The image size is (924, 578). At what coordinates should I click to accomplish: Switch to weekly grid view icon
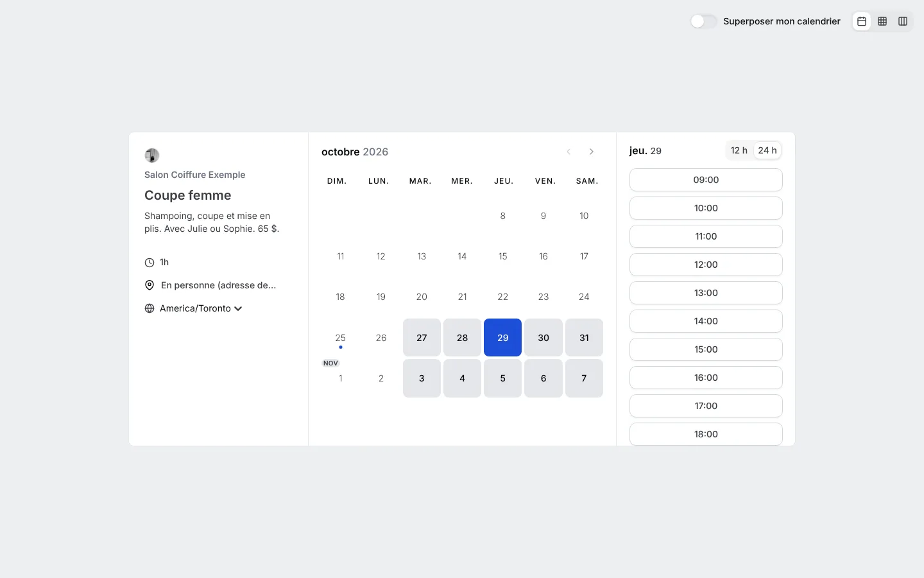click(x=882, y=21)
